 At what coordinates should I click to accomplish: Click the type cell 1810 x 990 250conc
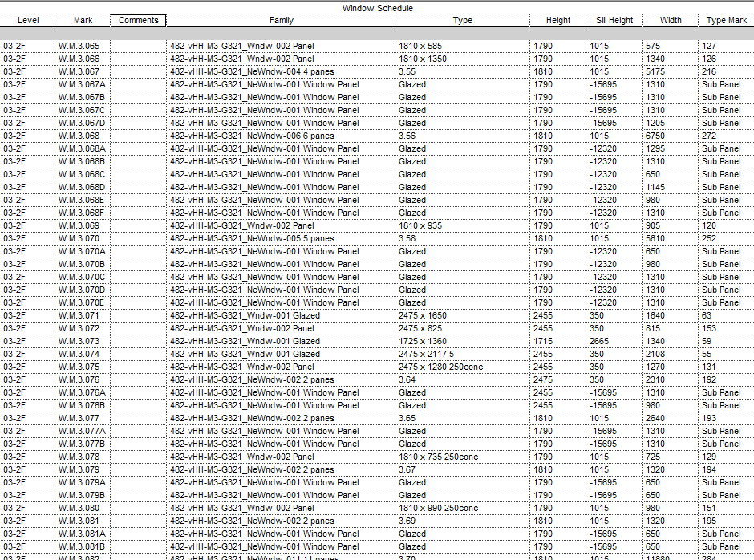[x=463, y=508]
